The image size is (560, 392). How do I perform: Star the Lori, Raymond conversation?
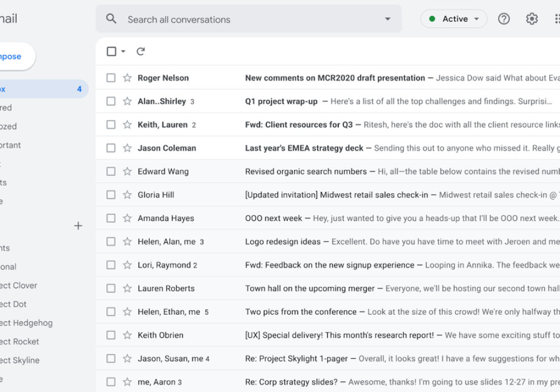(127, 265)
